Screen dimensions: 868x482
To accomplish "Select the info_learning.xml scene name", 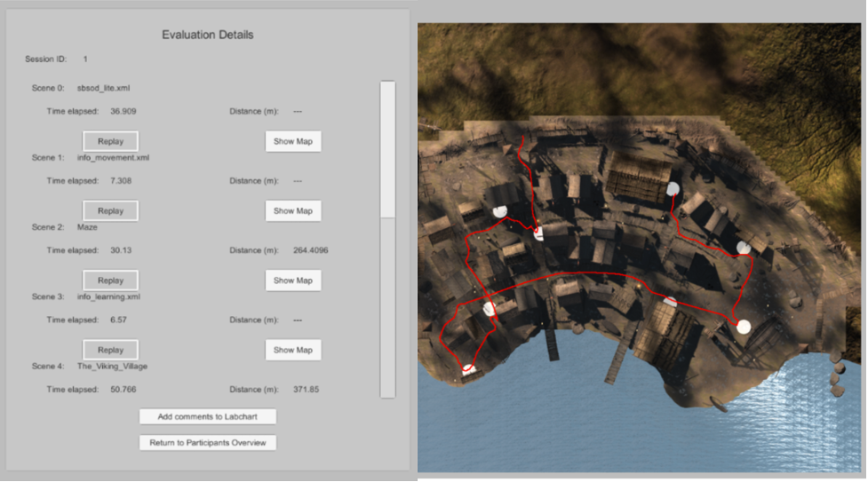I will [x=108, y=296].
